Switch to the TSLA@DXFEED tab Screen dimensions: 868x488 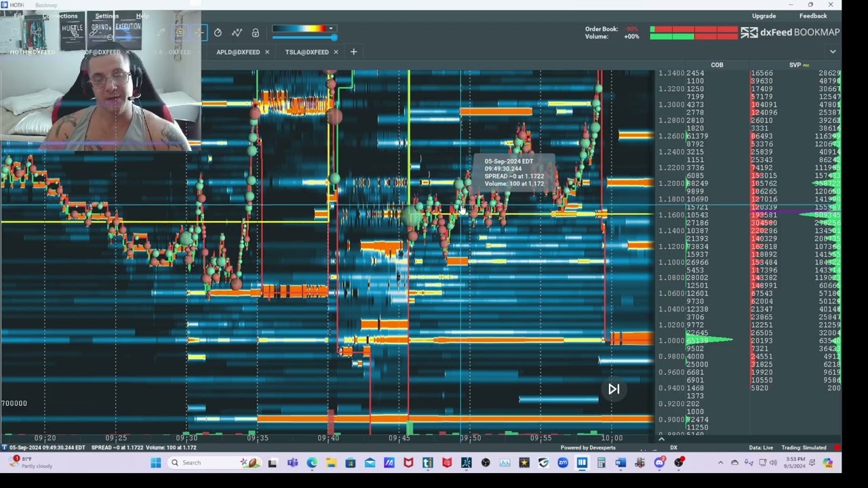[307, 52]
